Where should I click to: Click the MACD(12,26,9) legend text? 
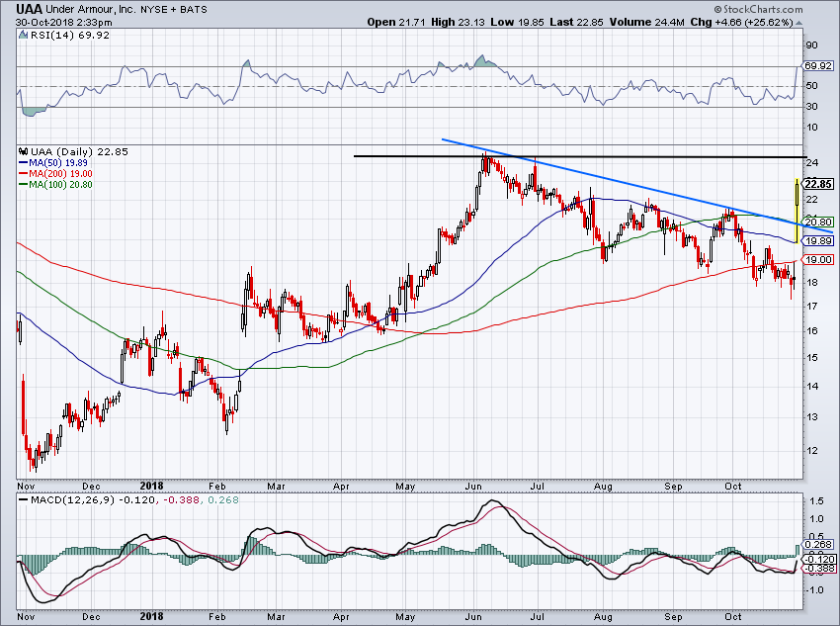(73, 500)
